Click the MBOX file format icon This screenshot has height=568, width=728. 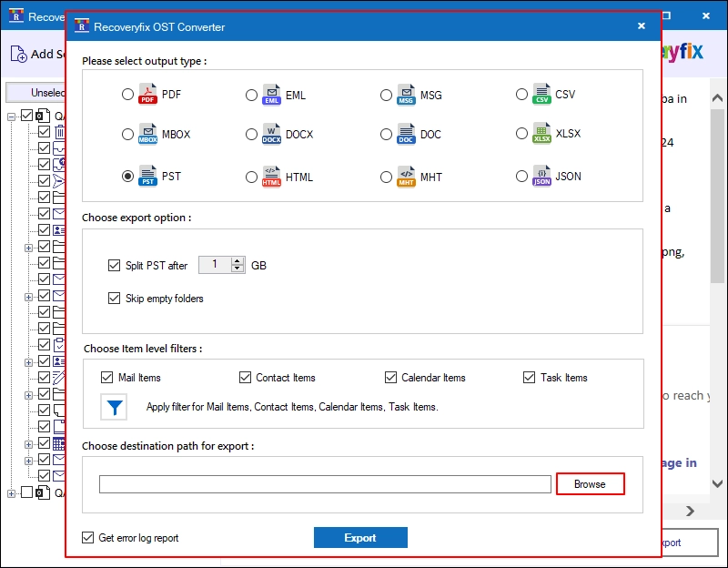[x=147, y=134]
